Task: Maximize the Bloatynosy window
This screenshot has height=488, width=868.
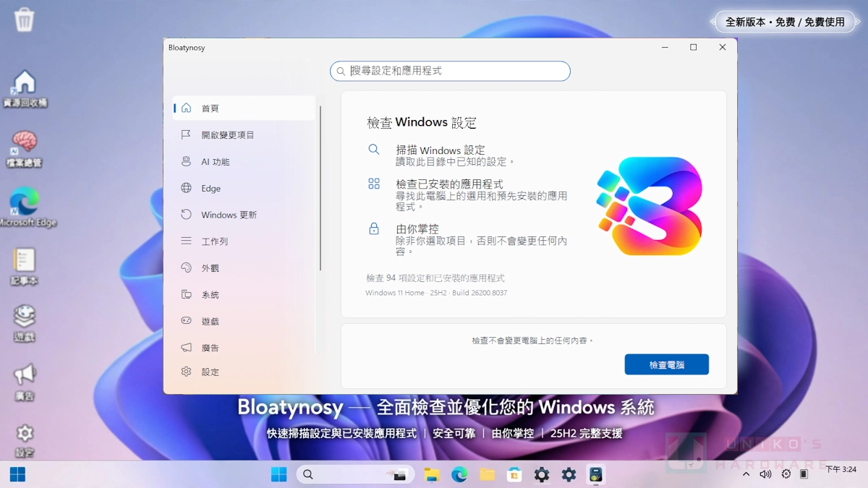Action: pos(693,48)
